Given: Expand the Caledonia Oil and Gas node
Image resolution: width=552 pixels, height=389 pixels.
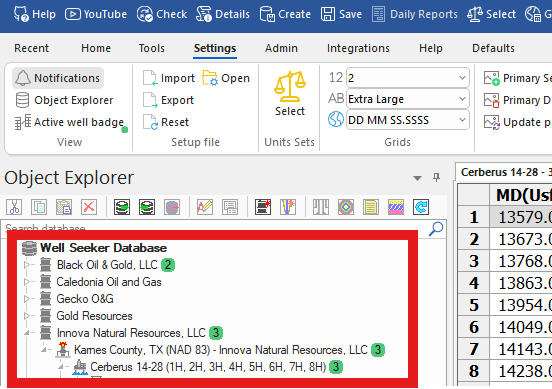Looking at the screenshot, I should [x=27, y=282].
